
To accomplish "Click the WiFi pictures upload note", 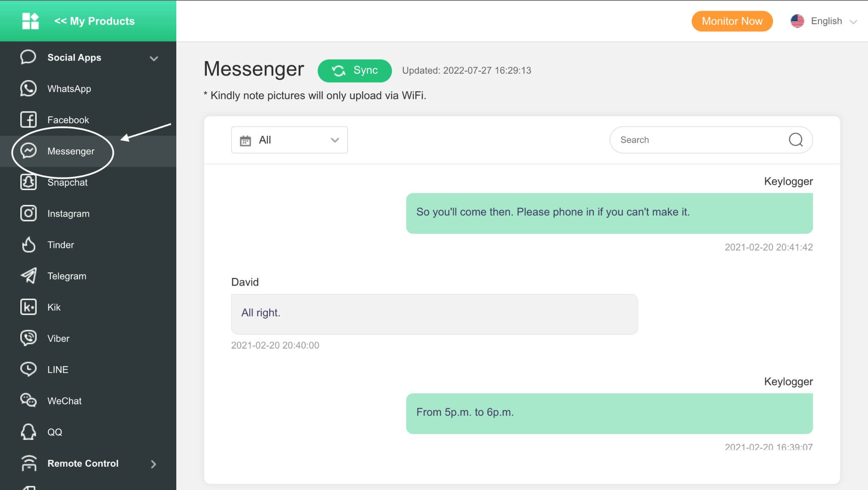I will [315, 95].
